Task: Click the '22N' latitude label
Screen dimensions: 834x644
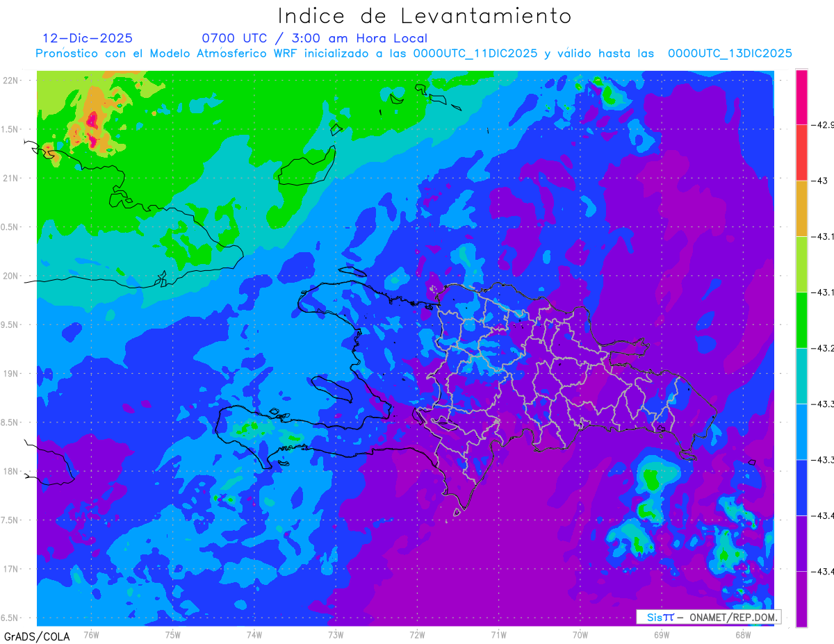Action: (x=10, y=80)
